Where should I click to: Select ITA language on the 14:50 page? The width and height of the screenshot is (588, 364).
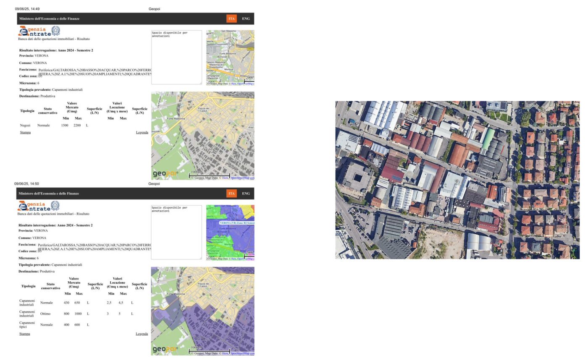[231, 194]
